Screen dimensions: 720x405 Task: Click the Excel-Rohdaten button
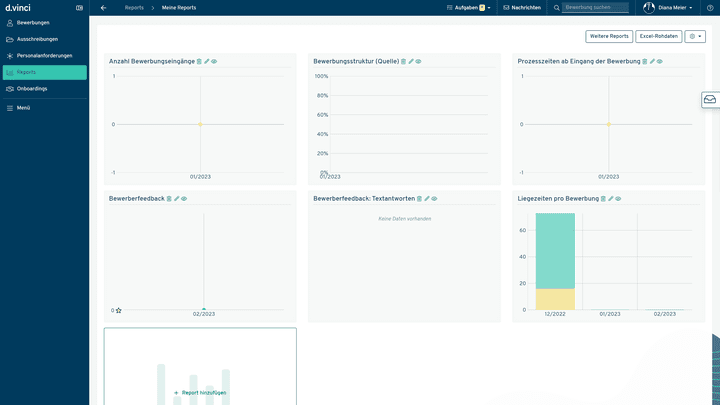click(659, 36)
